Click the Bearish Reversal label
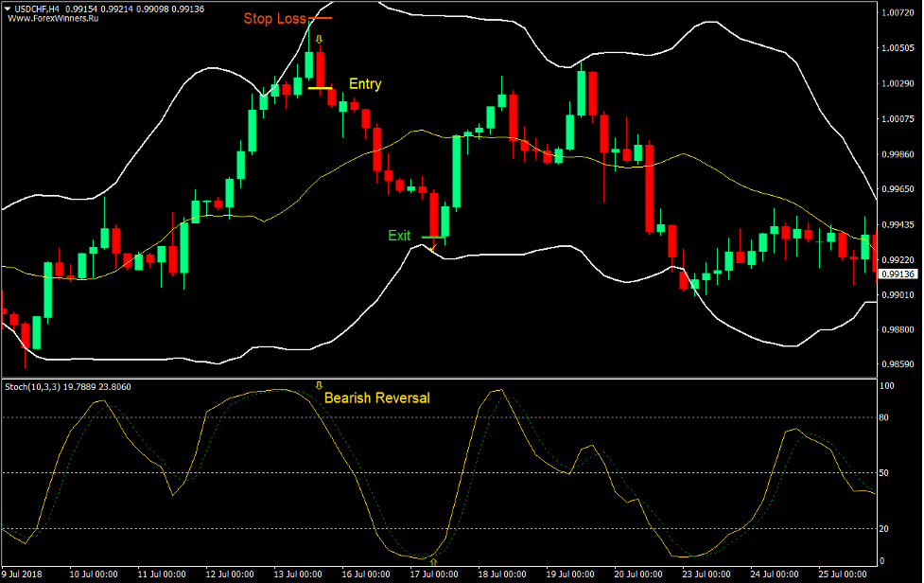 click(378, 397)
